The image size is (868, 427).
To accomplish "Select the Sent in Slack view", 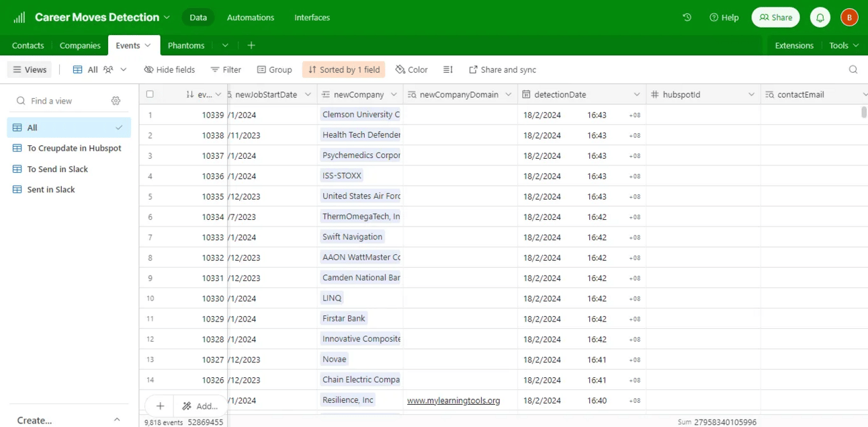I will pos(69,190).
